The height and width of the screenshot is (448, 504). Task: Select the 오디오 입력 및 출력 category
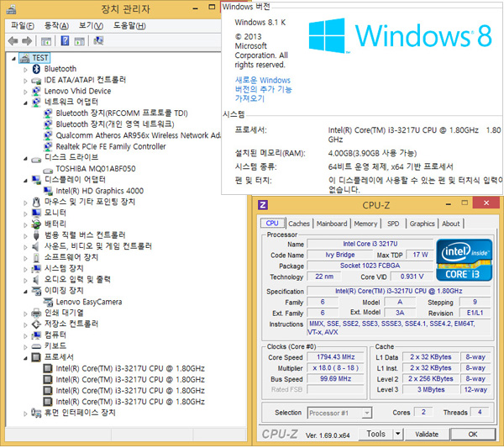[77, 279]
